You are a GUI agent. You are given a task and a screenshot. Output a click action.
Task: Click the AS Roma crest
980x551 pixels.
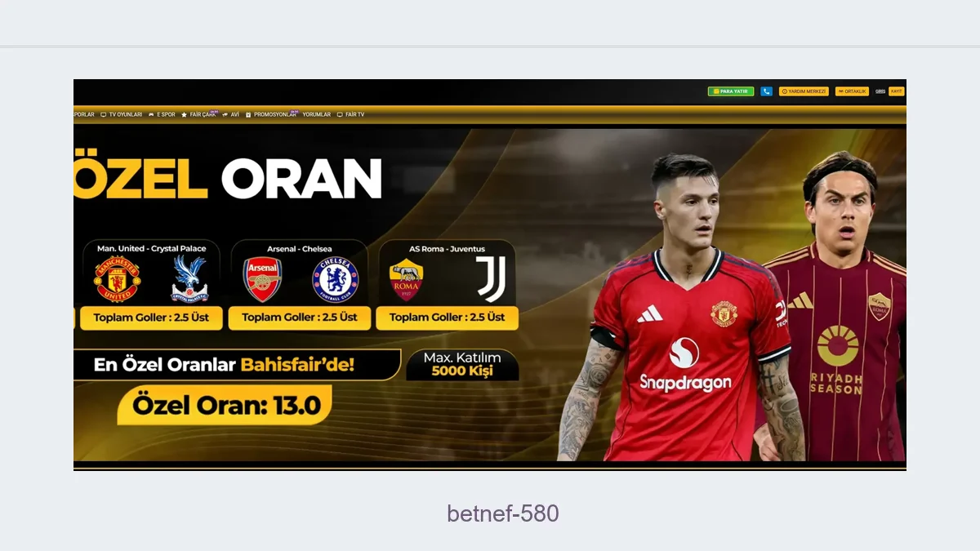tap(406, 279)
